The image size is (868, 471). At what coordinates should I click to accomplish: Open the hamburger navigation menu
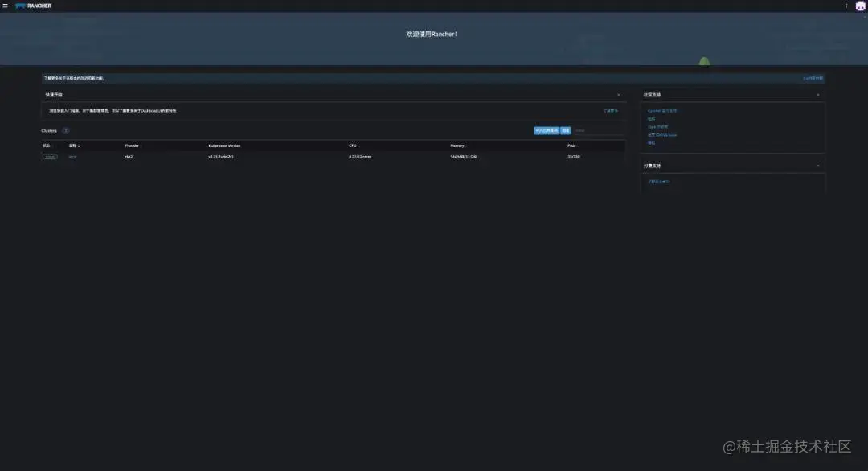click(x=6, y=6)
